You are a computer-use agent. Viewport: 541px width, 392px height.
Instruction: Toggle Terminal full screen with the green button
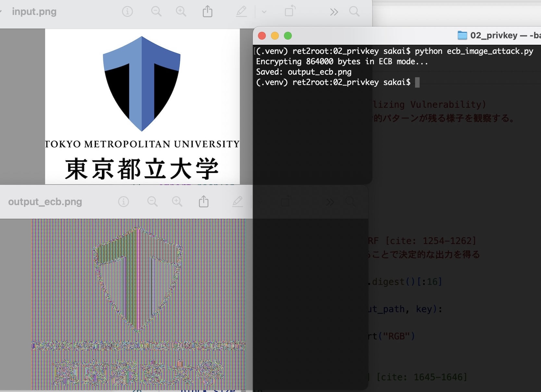click(288, 36)
